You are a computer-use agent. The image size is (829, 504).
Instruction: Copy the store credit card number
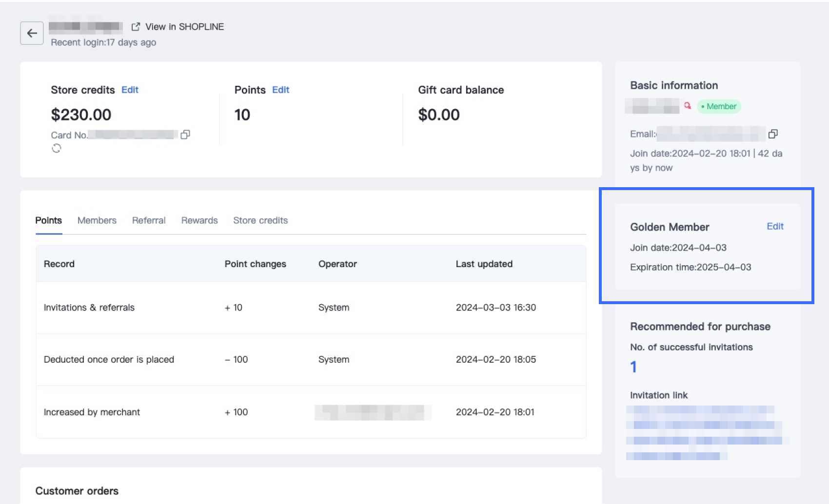tap(185, 135)
